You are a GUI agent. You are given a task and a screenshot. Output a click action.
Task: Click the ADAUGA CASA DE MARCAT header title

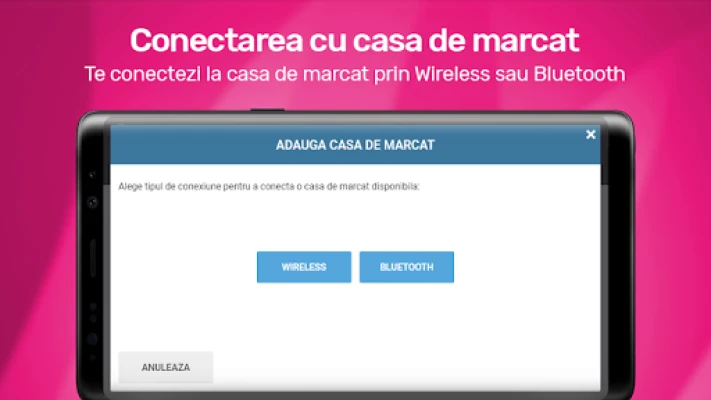pyautogui.click(x=355, y=145)
